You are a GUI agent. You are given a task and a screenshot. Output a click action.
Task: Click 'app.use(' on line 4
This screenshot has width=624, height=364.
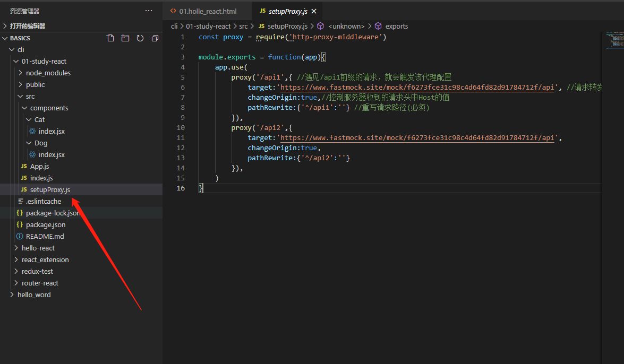click(231, 67)
